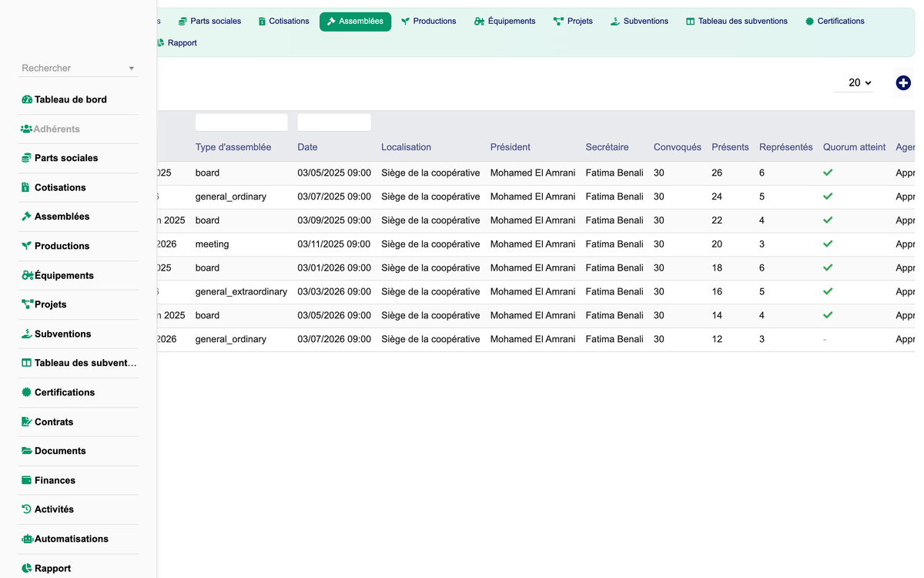Screen dimensions: 924x578
Task: Click the Rapport icon in top tab bar
Action: pyautogui.click(x=160, y=43)
